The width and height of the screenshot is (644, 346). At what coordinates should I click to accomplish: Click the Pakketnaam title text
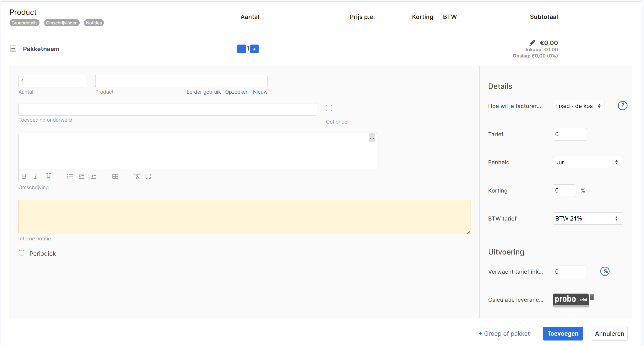(x=41, y=49)
